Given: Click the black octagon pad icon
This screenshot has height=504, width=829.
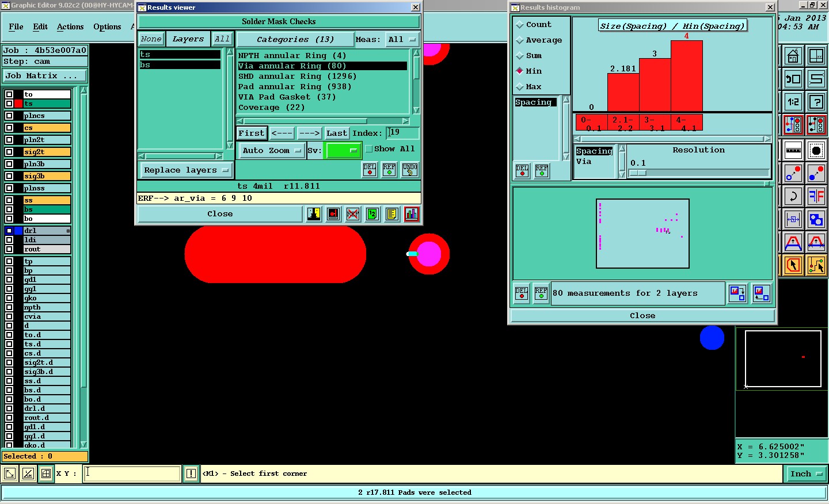Looking at the screenshot, I should tap(816, 150).
